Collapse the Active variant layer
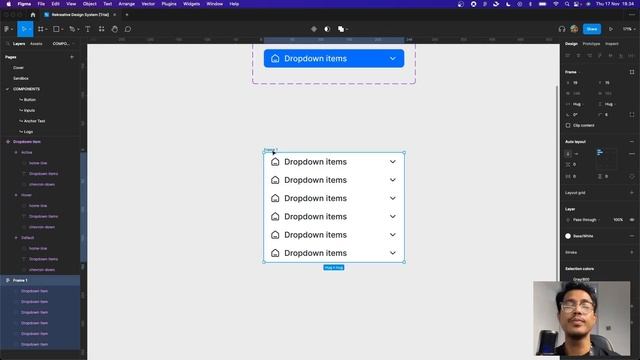The width and height of the screenshot is (640, 360). click(x=16, y=152)
